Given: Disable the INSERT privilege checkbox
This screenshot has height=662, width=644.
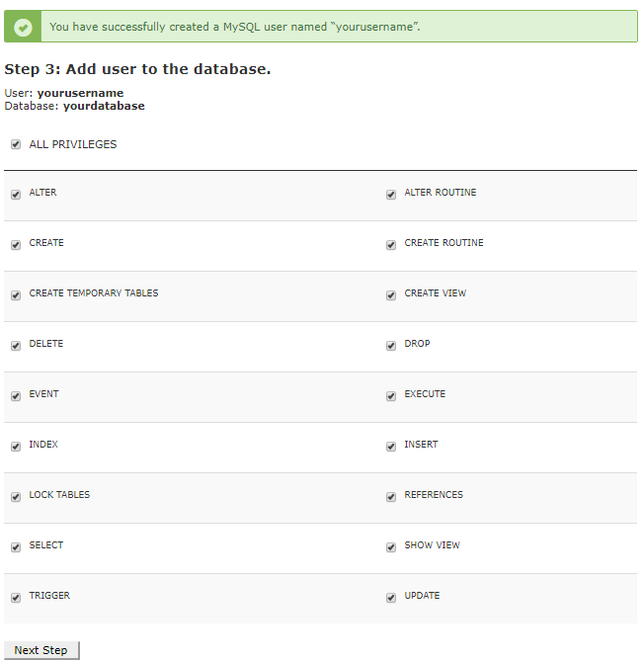Looking at the screenshot, I should [391, 447].
